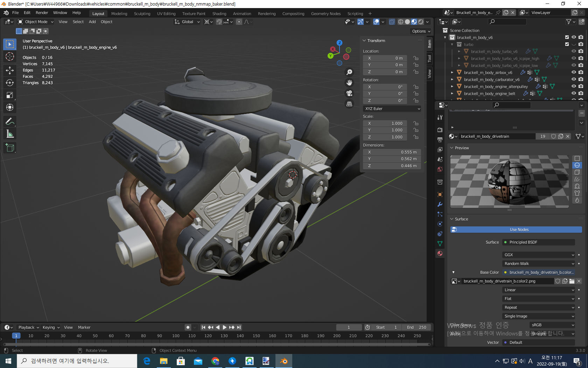This screenshot has width=588, height=368.
Task: Toggle camera view in the viewport
Action: [x=349, y=93]
